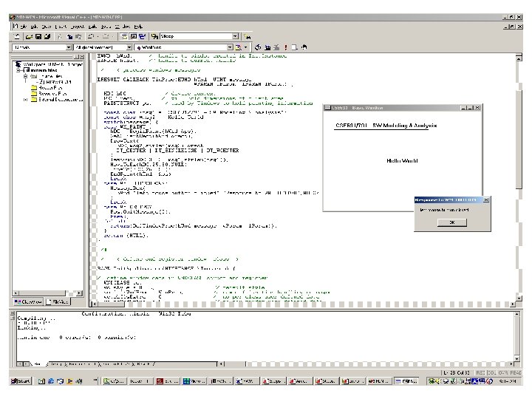Open the WinProc members dropdown
The width and height of the screenshot is (532, 399).
230,47
